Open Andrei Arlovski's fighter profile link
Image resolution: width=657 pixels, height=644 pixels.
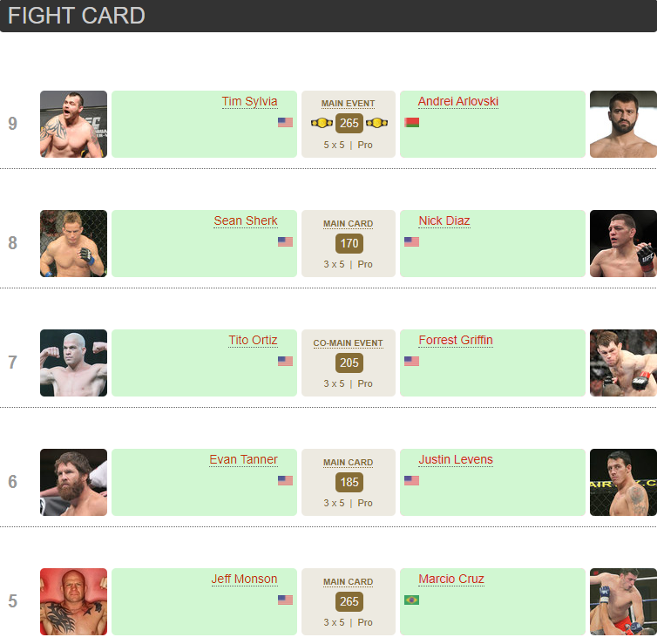point(458,102)
